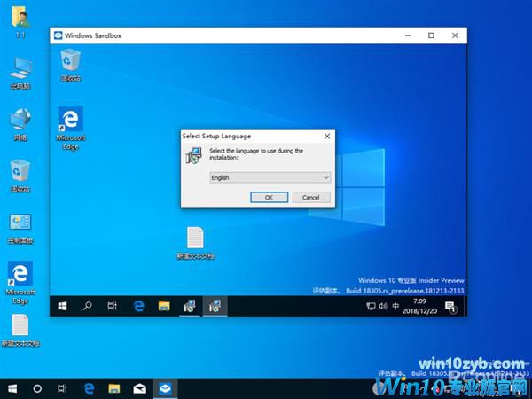The image size is (532, 399).
Task: Open File Explorer in the Sandbox taskbar
Action: (x=164, y=307)
